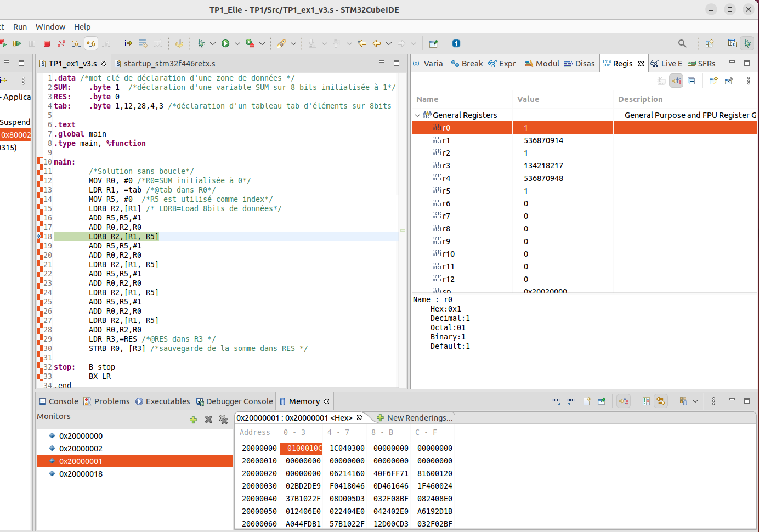Open the toolbar search magnifier

pos(682,43)
